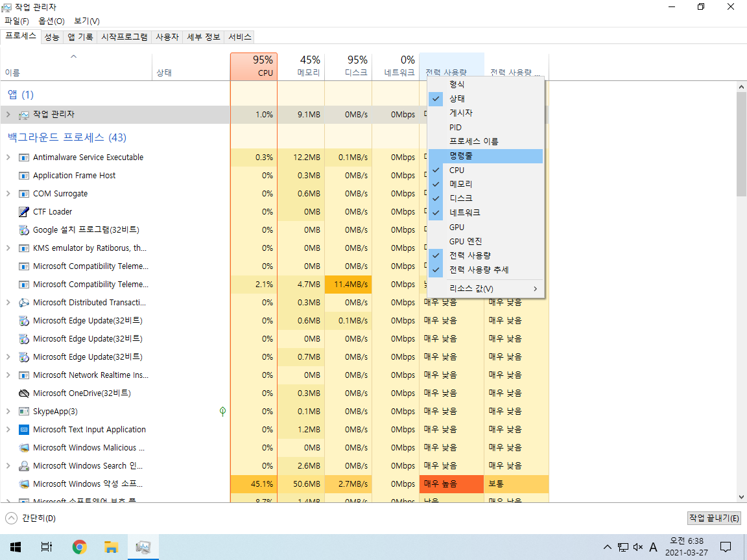Uncheck the 상태 column option
Viewport: 747px width, 560px height.
coord(486,99)
